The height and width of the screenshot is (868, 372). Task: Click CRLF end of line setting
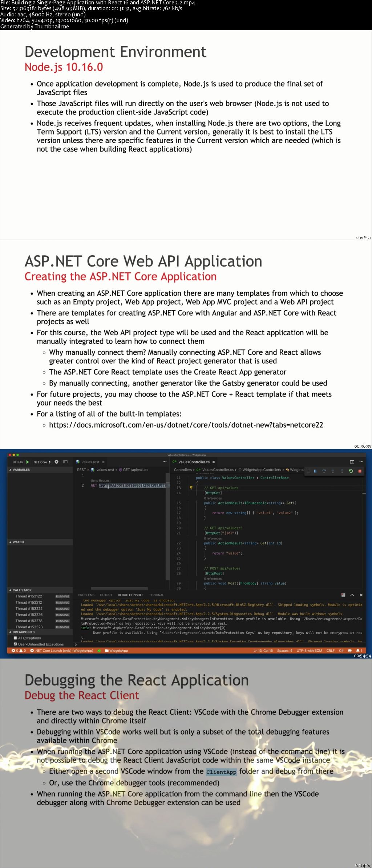(x=331, y=651)
